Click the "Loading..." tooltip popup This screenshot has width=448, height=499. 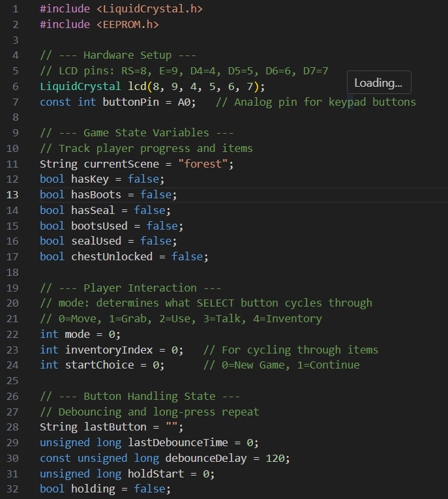click(378, 83)
